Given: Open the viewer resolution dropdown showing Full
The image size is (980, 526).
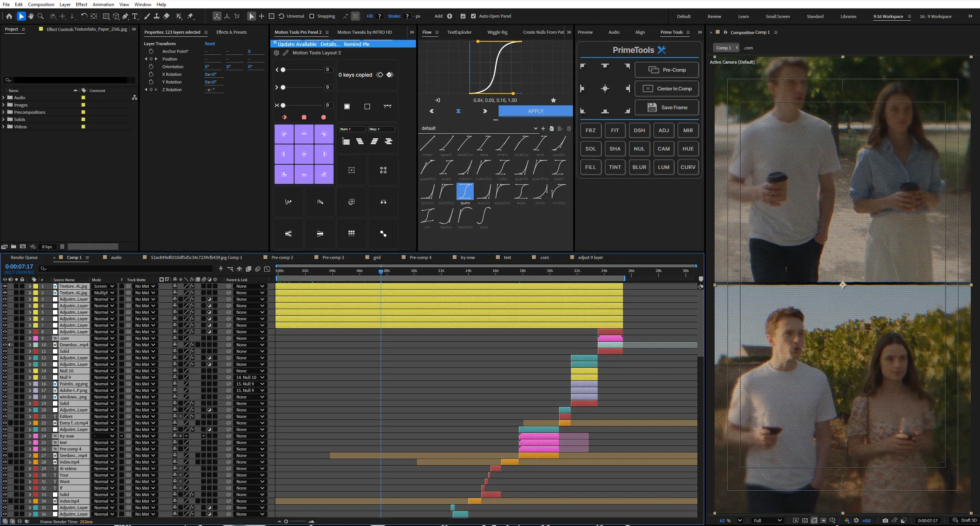Looking at the screenshot, I should tap(767, 520).
